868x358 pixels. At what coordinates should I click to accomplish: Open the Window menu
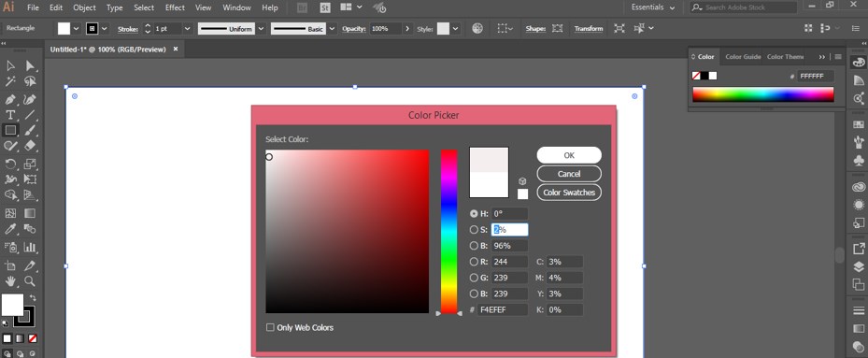coord(236,7)
